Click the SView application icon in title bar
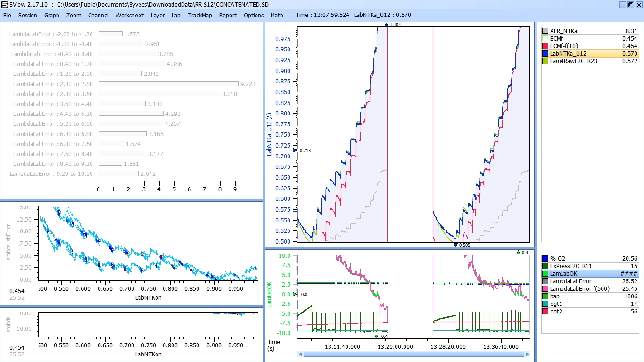Image resolution: width=644 pixels, height=362 pixels. (x=4, y=4)
